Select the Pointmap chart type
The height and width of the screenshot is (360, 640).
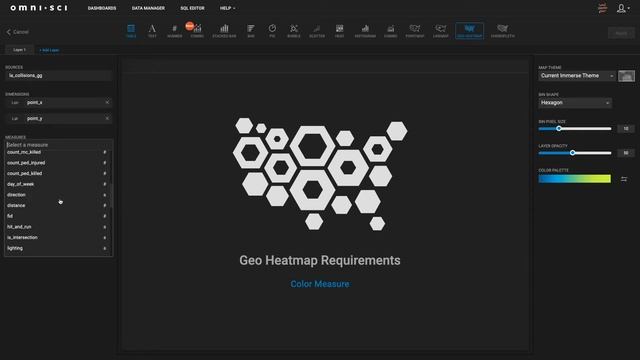(x=415, y=31)
